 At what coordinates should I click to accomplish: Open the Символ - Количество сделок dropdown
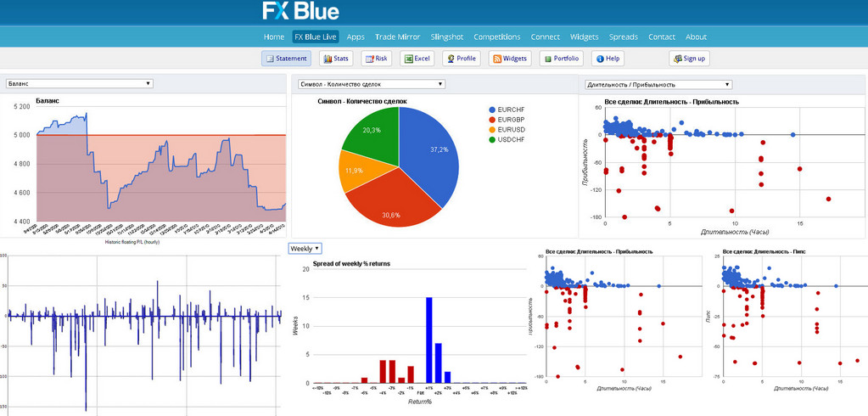[x=371, y=84]
